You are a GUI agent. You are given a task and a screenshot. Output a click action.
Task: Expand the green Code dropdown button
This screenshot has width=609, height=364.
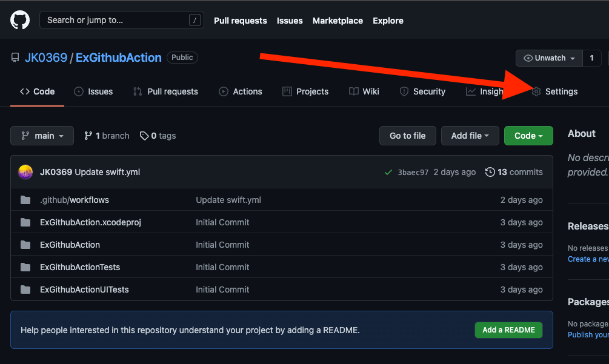[528, 136]
